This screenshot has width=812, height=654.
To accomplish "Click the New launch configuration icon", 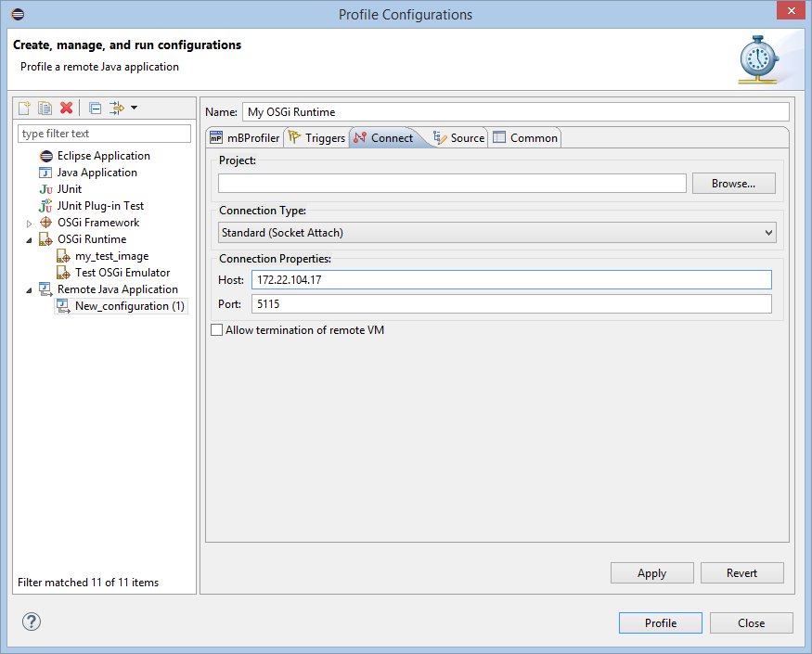I will [25, 109].
